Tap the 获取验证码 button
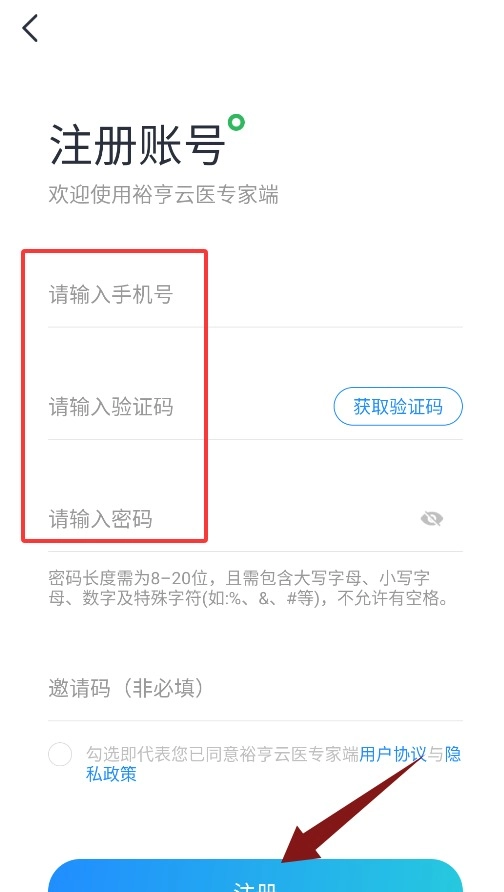 coord(398,407)
